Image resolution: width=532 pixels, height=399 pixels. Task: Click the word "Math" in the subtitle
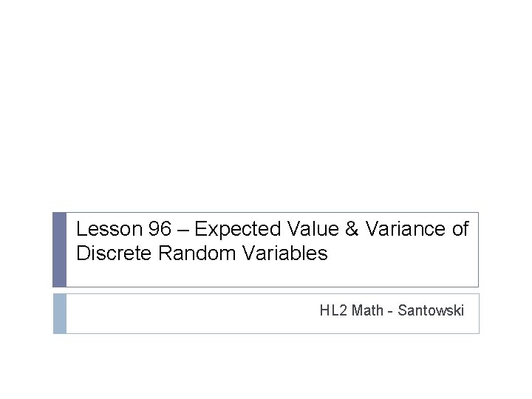point(367,310)
